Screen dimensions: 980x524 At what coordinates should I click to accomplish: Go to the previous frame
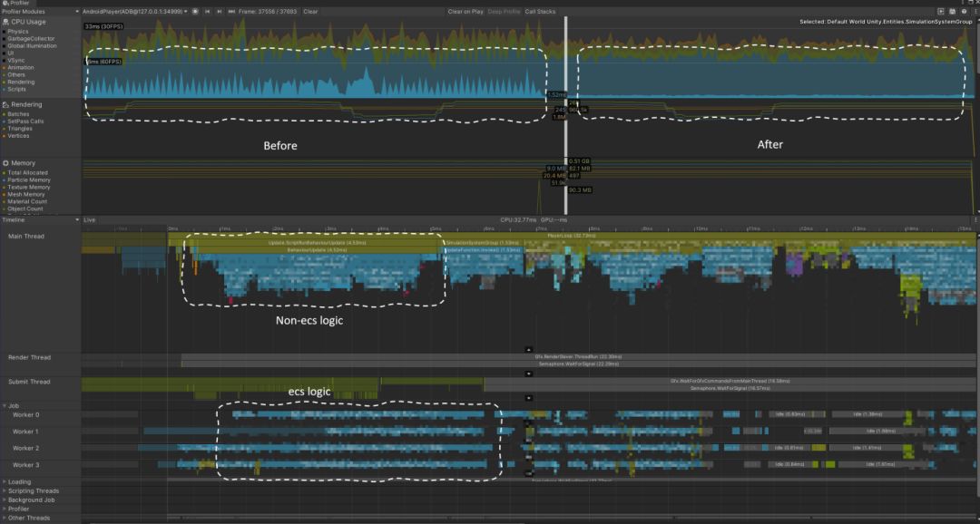pyautogui.click(x=208, y=11)
